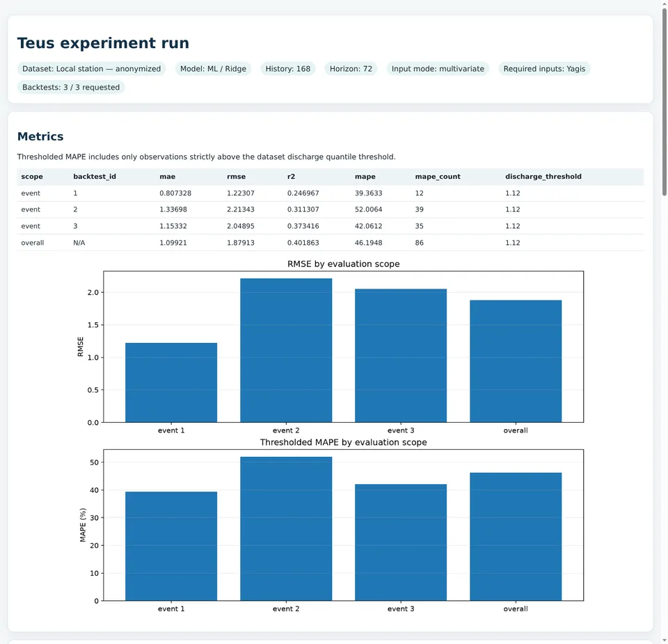668x644 pixels.
Task: Click the mape value 52.0064
Action: [x=369, y=209]
